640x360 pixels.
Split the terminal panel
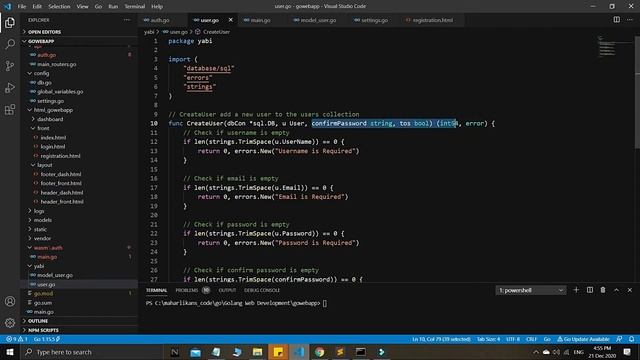coord(590,290)
